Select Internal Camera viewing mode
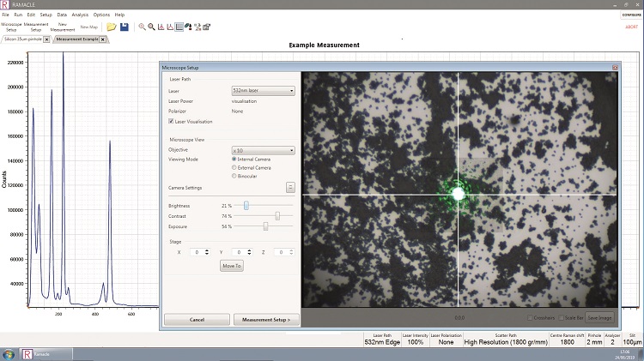644x361 pixels. coord(234,159)
